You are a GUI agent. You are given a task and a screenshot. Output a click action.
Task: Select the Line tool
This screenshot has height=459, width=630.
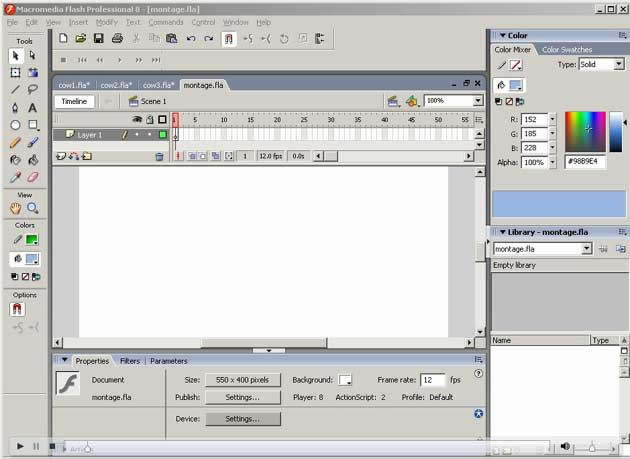[16, 89]
